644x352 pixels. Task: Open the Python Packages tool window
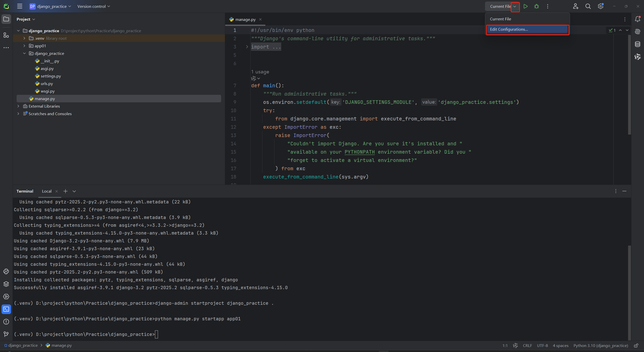(x=6, y=284)
